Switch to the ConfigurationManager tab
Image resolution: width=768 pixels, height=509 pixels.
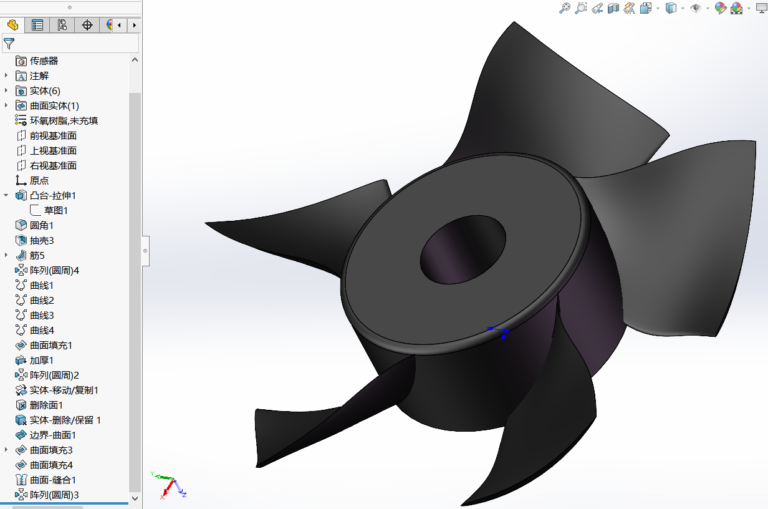click(x=62, y=25)
